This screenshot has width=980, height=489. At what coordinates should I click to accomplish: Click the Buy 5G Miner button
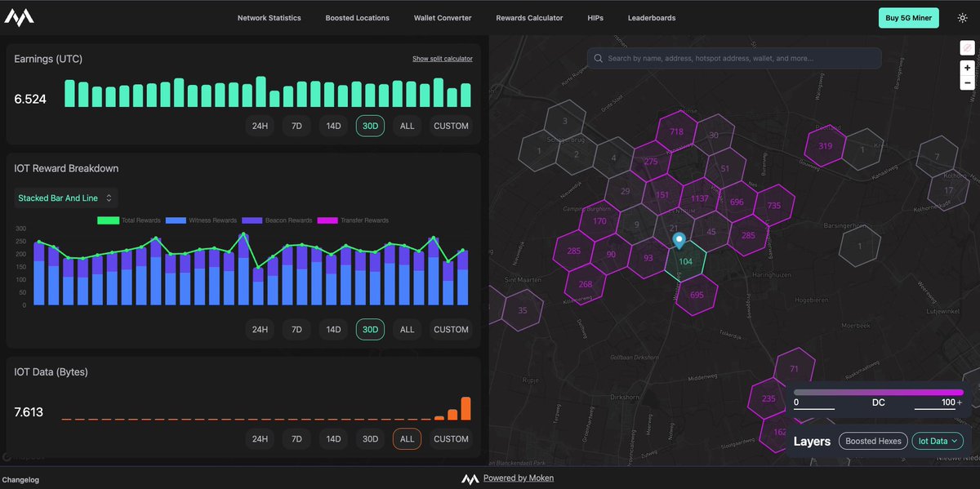(909, 18)
